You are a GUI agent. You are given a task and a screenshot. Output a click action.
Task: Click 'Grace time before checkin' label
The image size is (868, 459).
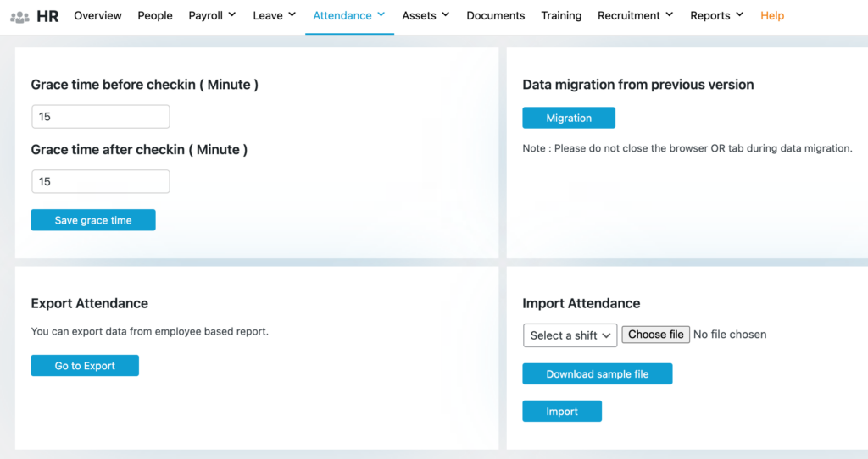coord(144,85)
